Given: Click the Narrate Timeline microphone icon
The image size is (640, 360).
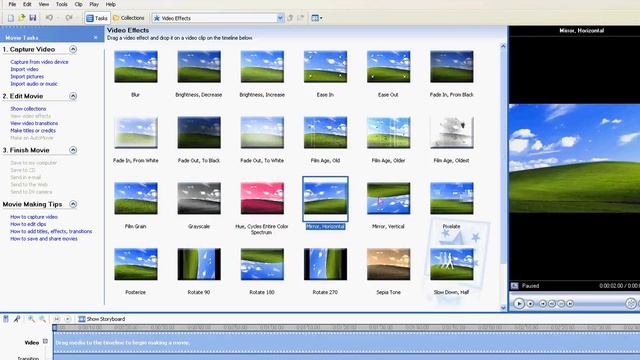Looking at the screenshot, I should click(17, 319).
